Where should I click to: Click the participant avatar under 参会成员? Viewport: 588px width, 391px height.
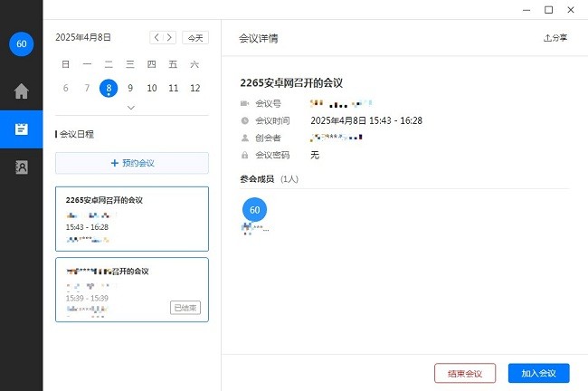tap(254, 210)
